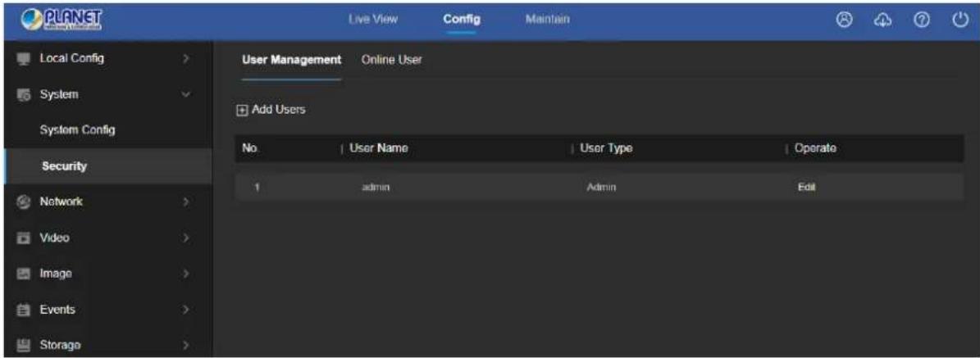
Task: Open System Config in sidebar
Action: point(78,130)
